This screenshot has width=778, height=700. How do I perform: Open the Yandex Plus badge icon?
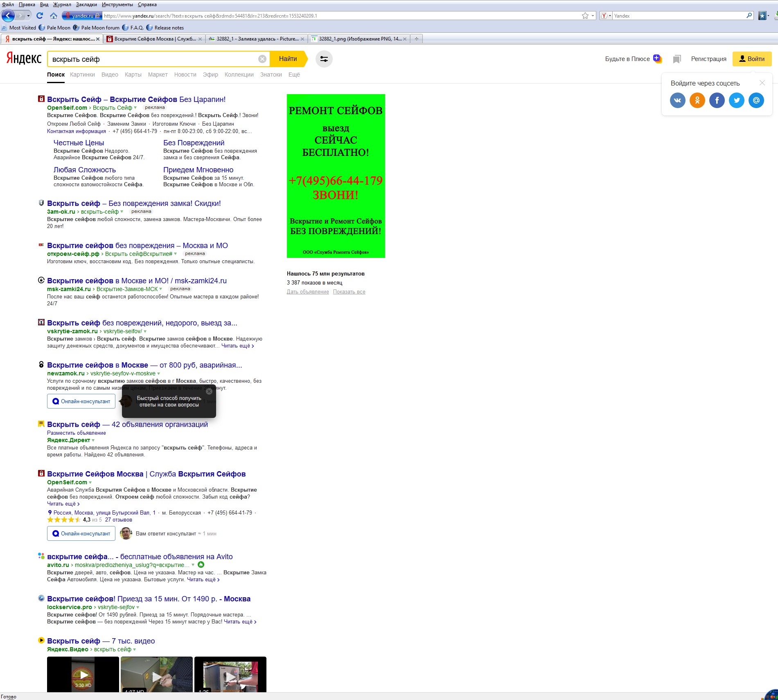tap(657, 58)
